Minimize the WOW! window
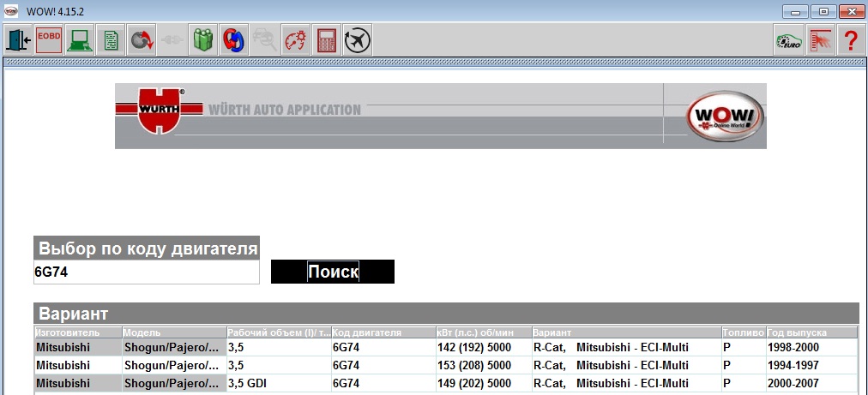 tap(795, 11)
